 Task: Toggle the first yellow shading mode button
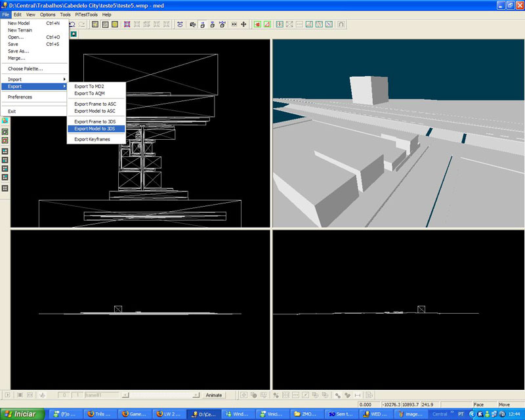(x=95, y=24)
